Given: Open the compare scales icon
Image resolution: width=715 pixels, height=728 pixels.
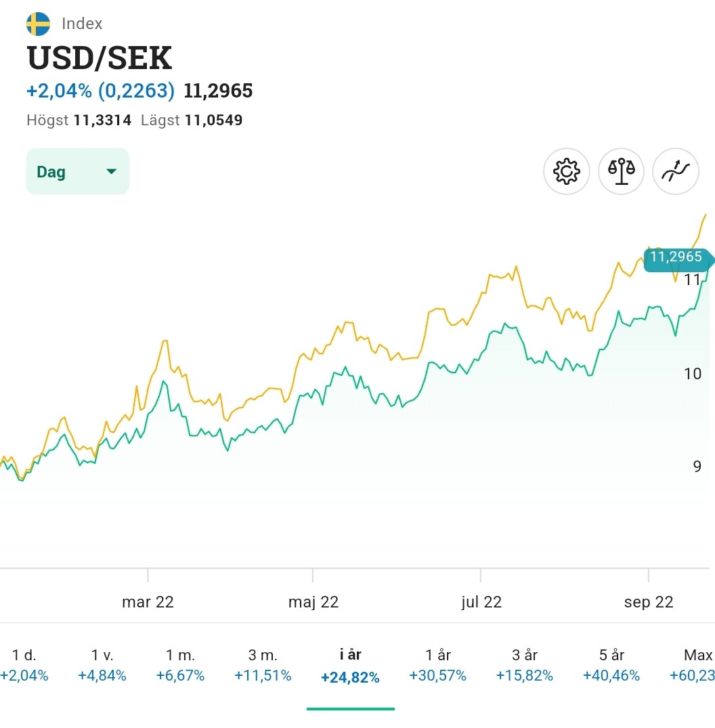Looking at the screenshot, I should 622,171.
